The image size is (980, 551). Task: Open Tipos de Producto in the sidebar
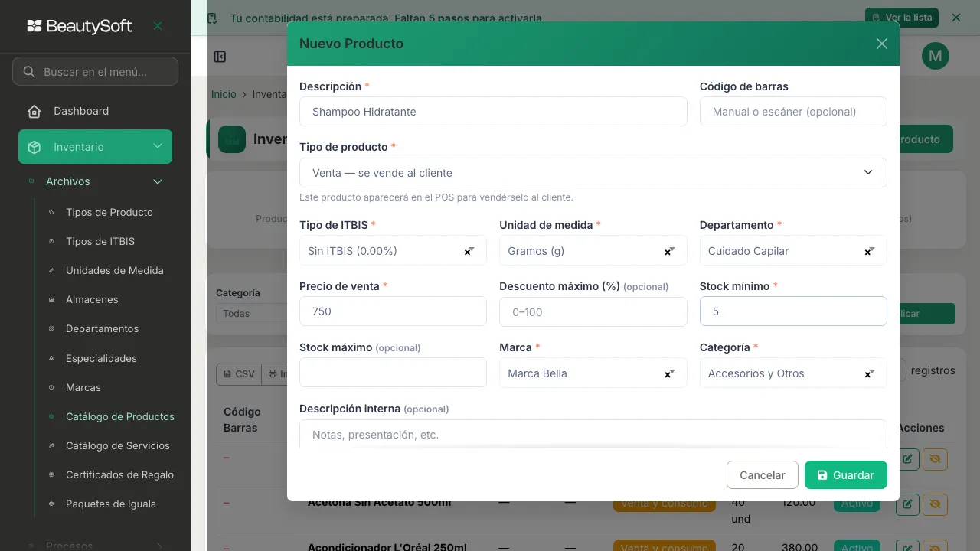(109, 212)
